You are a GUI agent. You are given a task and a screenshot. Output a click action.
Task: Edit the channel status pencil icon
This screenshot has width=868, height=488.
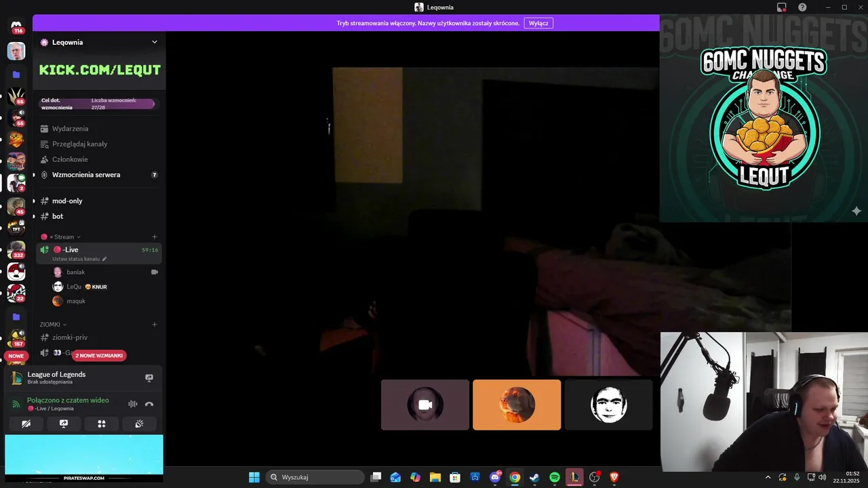click(104, 259)
